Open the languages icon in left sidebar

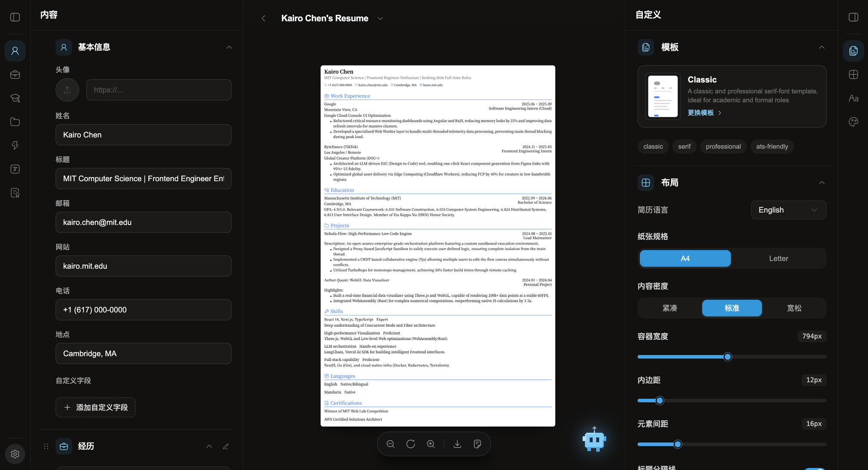pyautogui.click(x=15, y=169)
